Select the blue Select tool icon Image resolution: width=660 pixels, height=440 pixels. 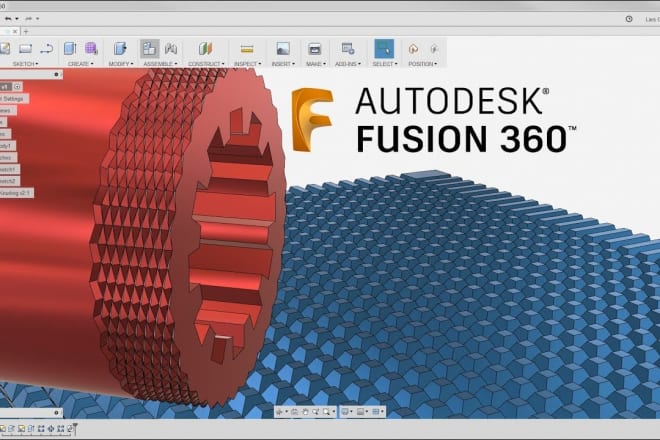[x=384, y=48]
